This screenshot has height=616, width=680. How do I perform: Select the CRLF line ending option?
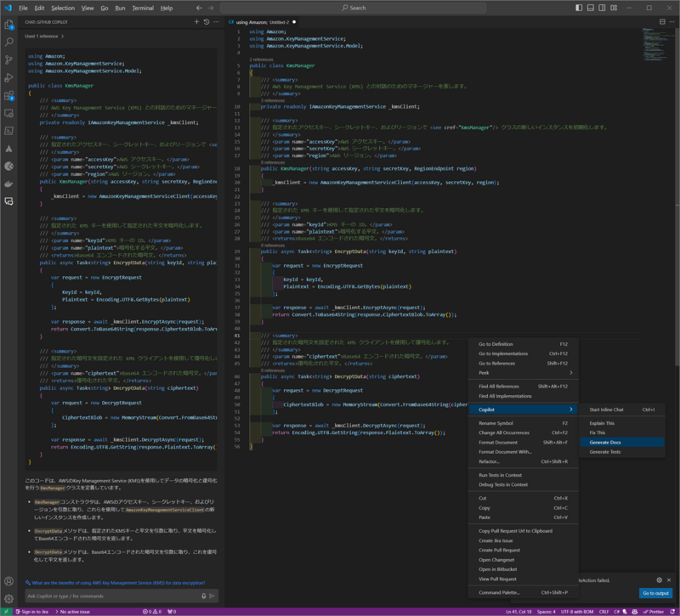coord(604,612)
